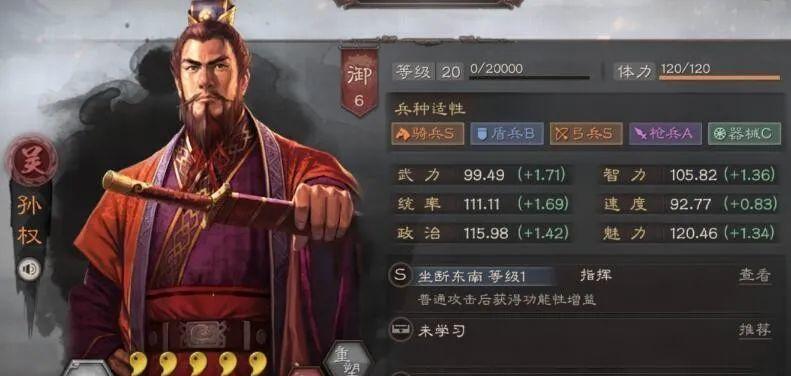Select the 器械C siege aptitude icon

(x=744, y=134)
